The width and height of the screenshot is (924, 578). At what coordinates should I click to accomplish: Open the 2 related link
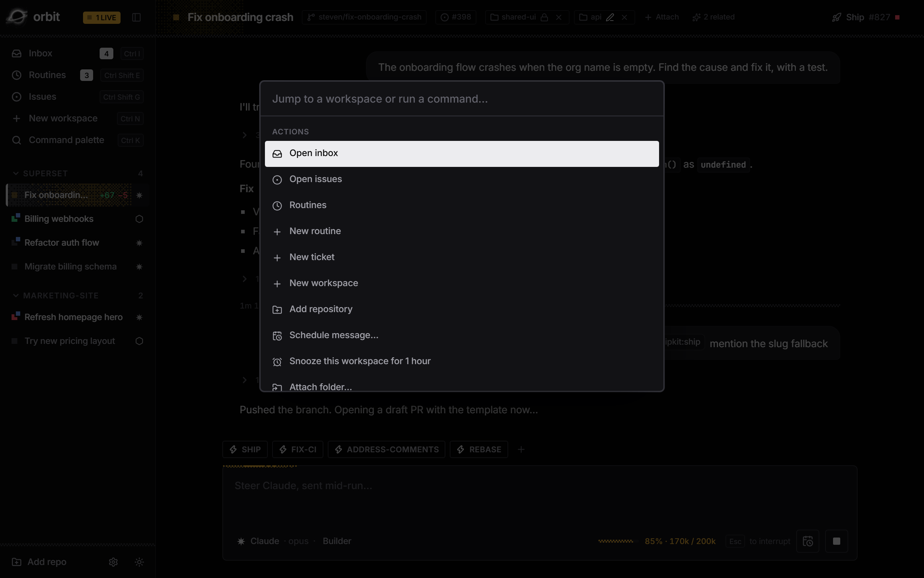coord(713,17)
